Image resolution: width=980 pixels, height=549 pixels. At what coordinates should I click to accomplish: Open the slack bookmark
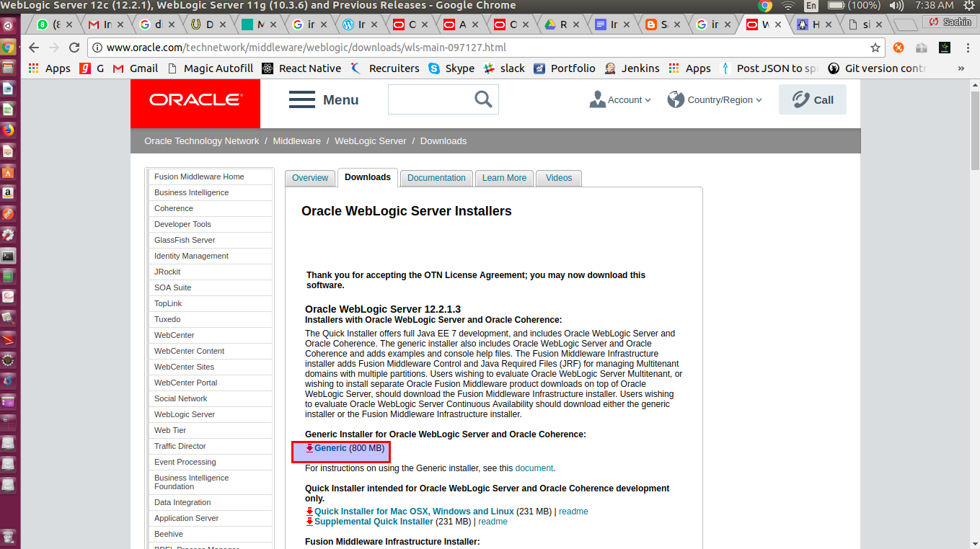504,68
